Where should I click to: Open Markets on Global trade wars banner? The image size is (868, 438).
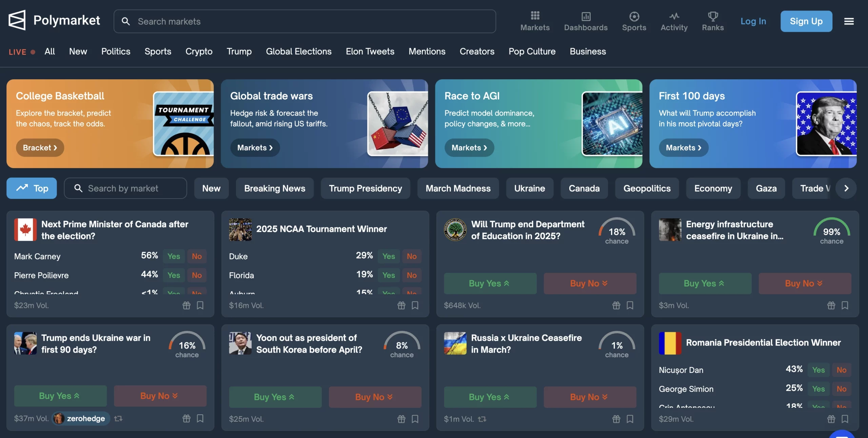[255, 148]
